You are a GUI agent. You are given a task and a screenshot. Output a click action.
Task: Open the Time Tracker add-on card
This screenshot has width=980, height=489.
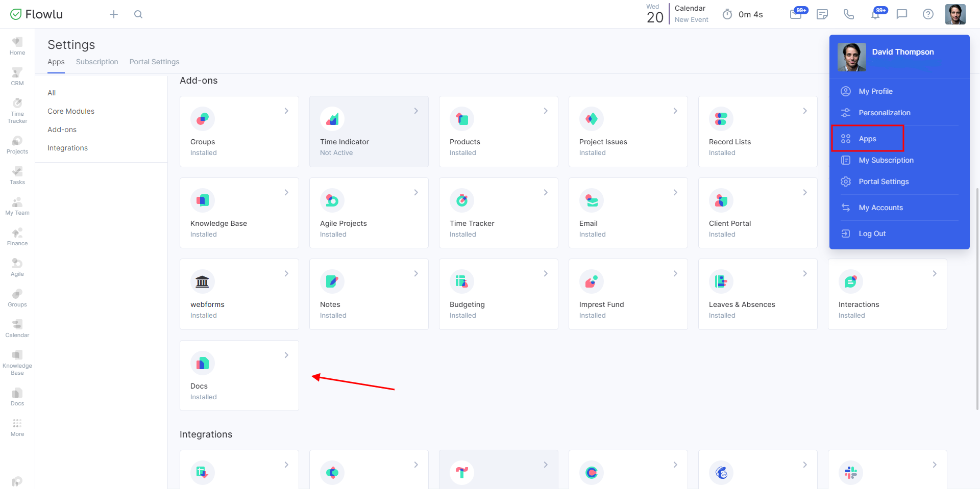[x=499, y=213]
